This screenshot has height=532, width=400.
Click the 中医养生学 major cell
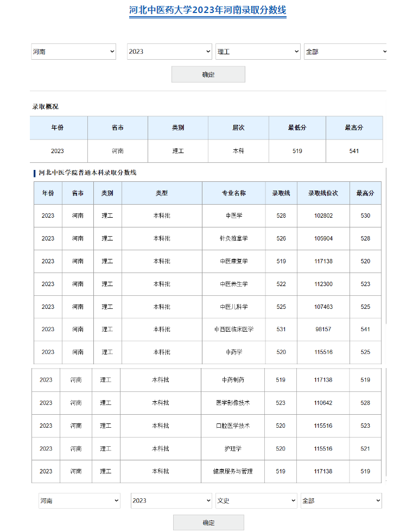point(234,284)
